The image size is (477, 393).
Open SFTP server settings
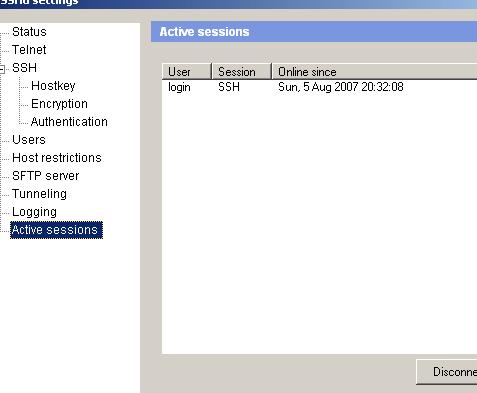(x=46, y=176)
